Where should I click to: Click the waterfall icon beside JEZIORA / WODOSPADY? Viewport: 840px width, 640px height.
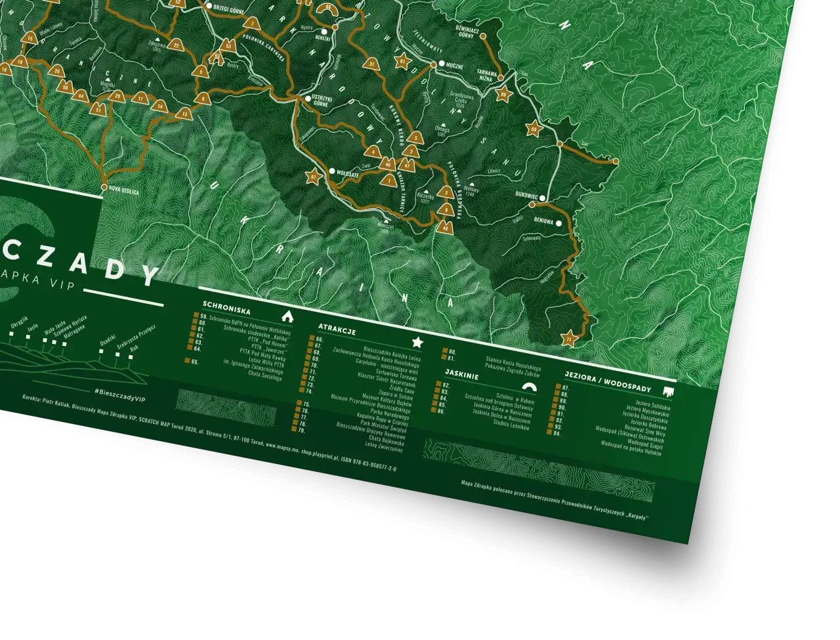point(668,392)
